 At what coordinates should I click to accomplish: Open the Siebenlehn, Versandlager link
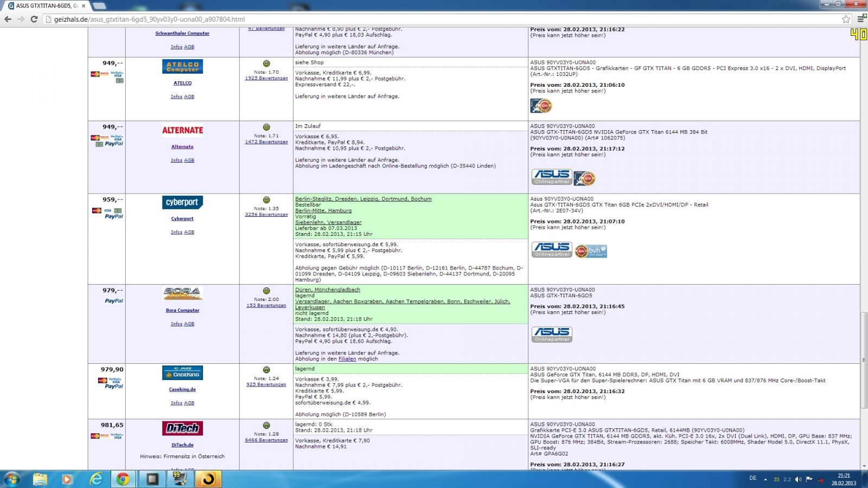[328, 222]
